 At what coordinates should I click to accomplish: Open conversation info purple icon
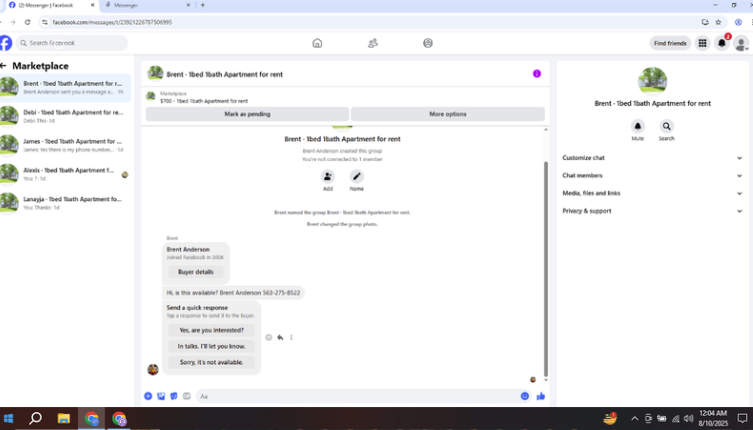tap(536, 74)
